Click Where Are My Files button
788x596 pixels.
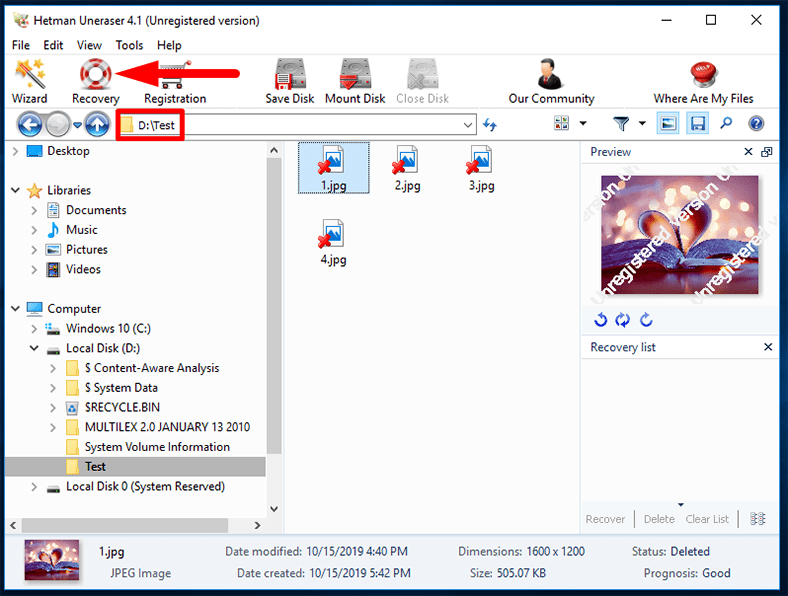pos(703,81)
